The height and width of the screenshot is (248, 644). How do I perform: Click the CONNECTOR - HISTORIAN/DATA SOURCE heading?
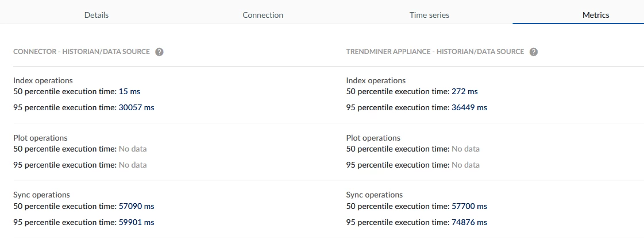click(81, 52)
